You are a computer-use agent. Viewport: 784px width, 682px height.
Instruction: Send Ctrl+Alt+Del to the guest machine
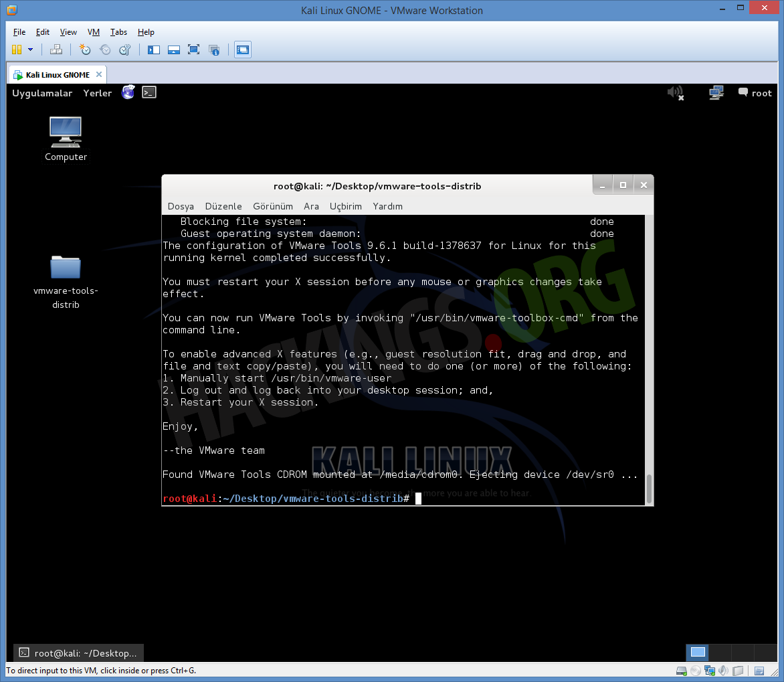(56, 50)
